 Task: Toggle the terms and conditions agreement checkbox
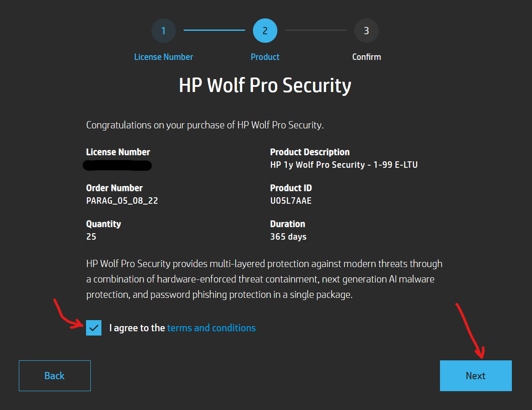click(x=93, y=328)
